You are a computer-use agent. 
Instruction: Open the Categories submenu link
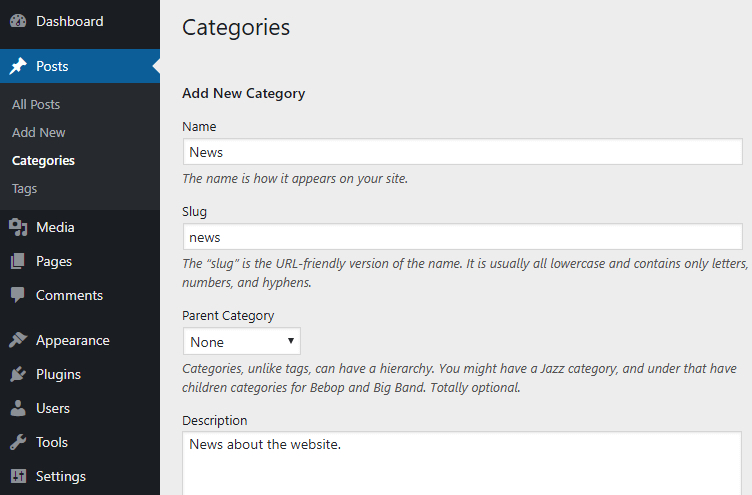click(43, 161)
